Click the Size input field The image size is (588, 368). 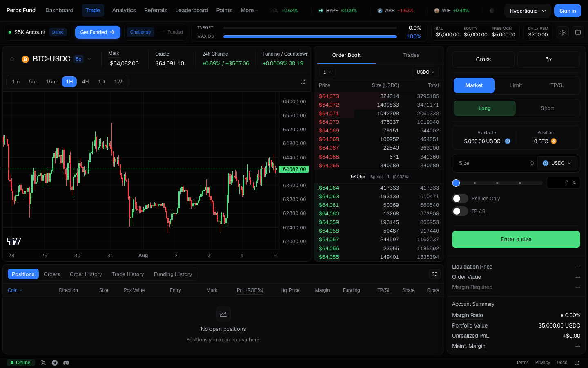(493, 163)
